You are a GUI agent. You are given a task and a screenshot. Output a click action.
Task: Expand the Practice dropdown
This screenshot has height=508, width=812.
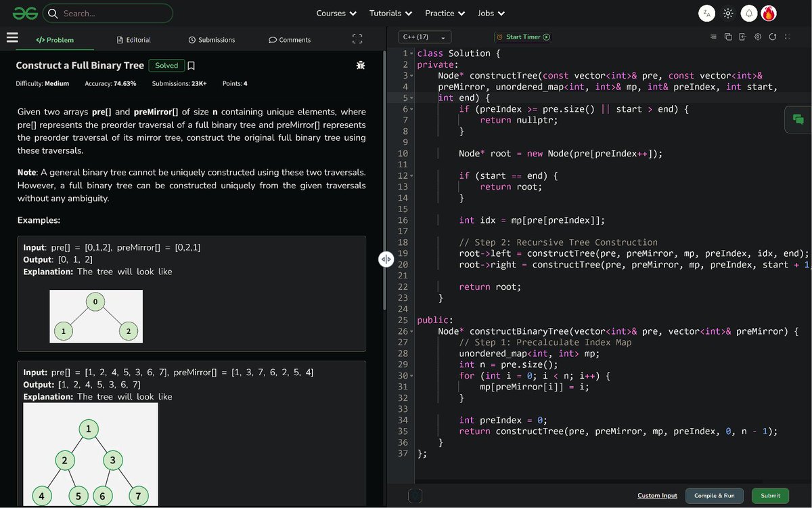pos(445,13)
